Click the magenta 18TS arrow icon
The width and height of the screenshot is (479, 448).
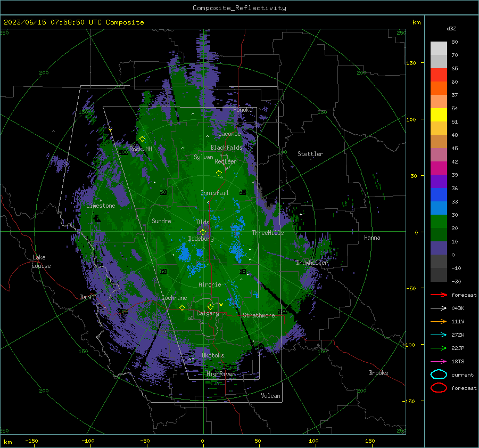point(439,362)
